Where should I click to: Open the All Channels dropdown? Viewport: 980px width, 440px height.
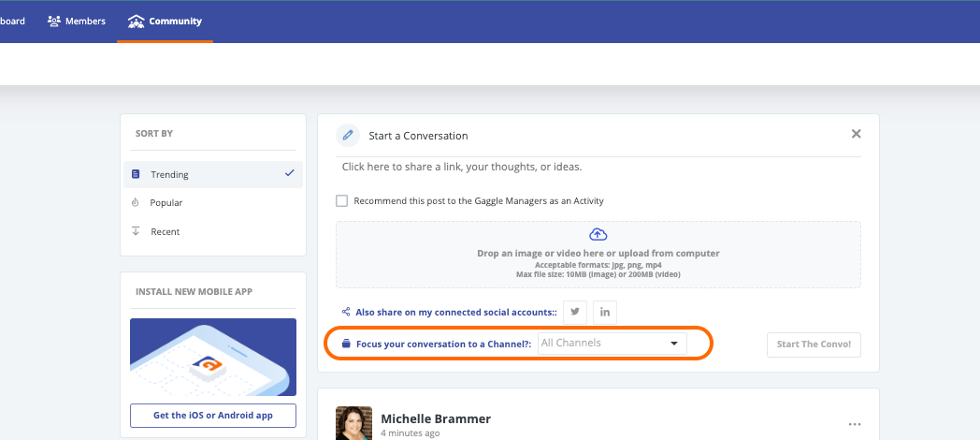point(612,344)
